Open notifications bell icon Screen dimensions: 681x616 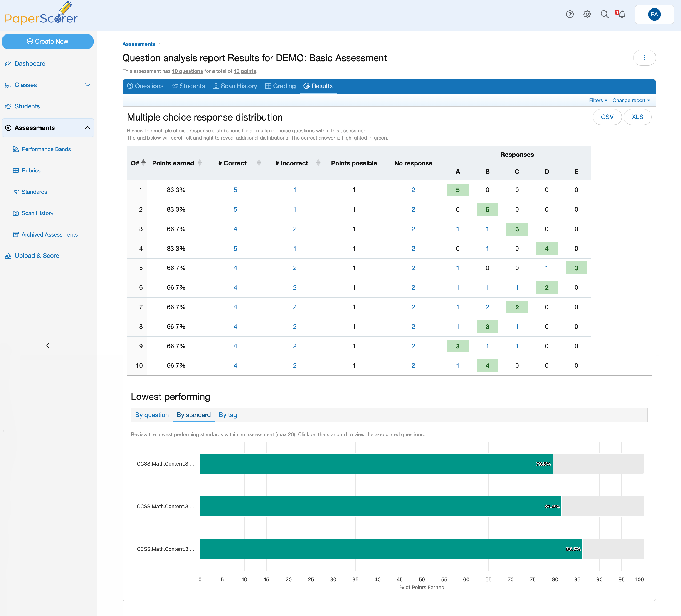point(622,14)
